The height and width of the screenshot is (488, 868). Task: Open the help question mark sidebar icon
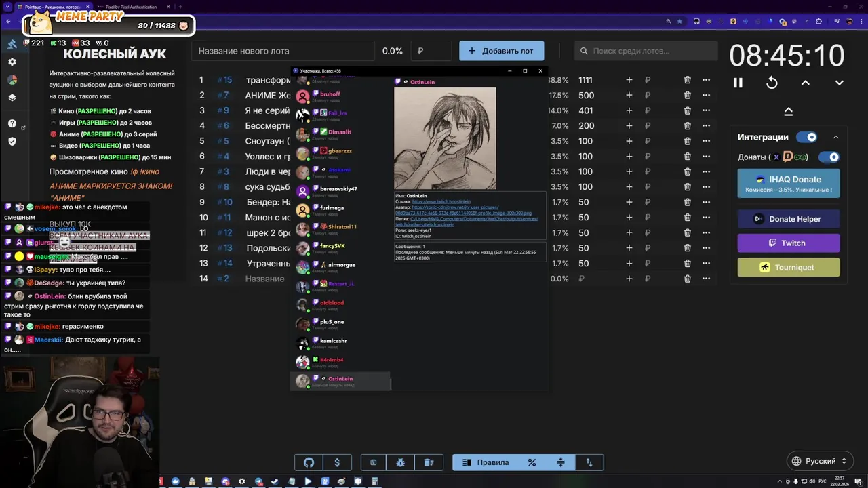[12, 123]
